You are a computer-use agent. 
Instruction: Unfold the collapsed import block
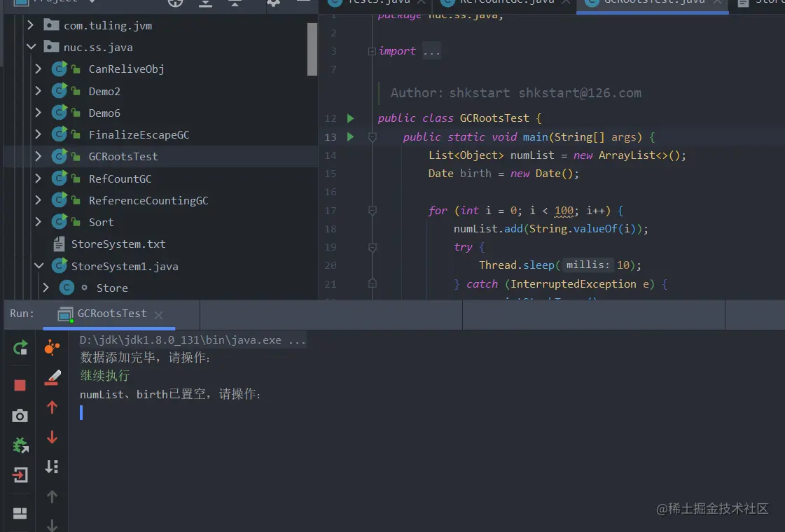click(x=372, y=51)
